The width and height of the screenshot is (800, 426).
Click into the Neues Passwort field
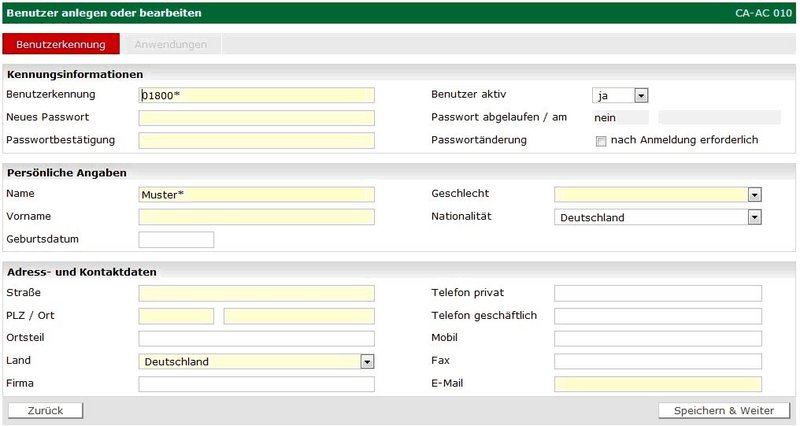click(x=256, y=118)
